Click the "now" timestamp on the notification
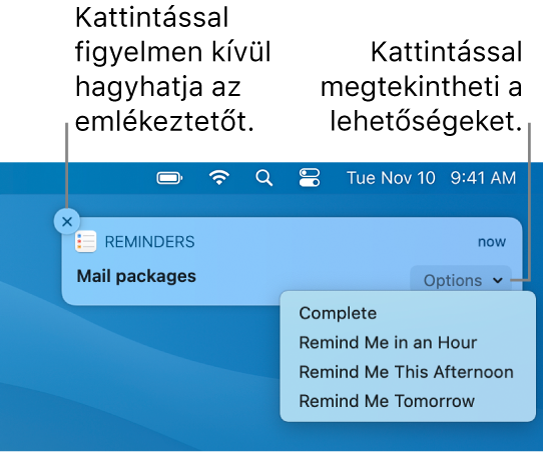 point(492,242)
